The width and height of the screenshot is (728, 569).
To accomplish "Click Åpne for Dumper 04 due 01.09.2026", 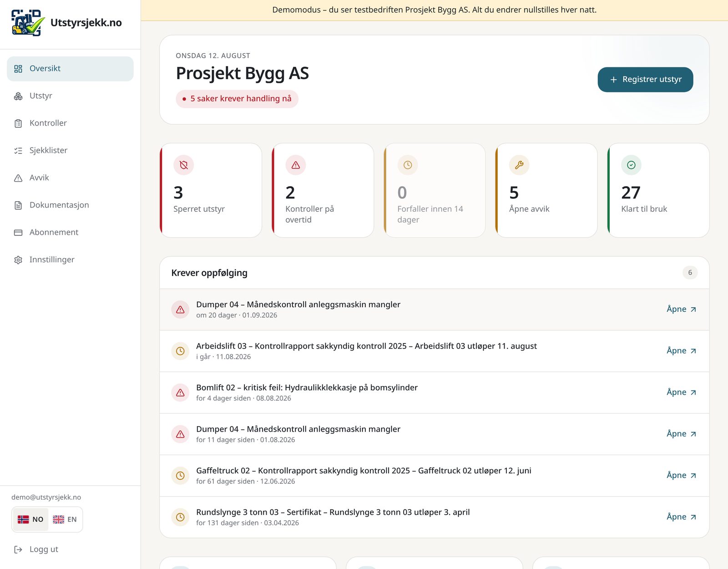I will coord(681,309).
